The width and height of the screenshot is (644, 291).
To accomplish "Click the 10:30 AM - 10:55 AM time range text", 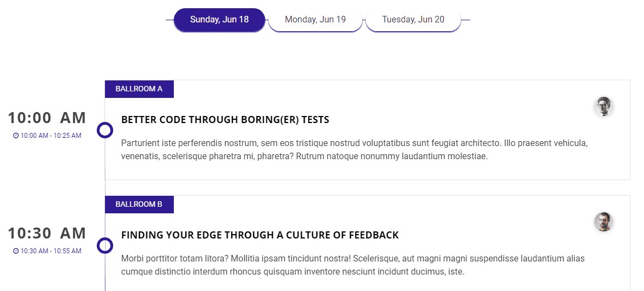I will [51, 251].
